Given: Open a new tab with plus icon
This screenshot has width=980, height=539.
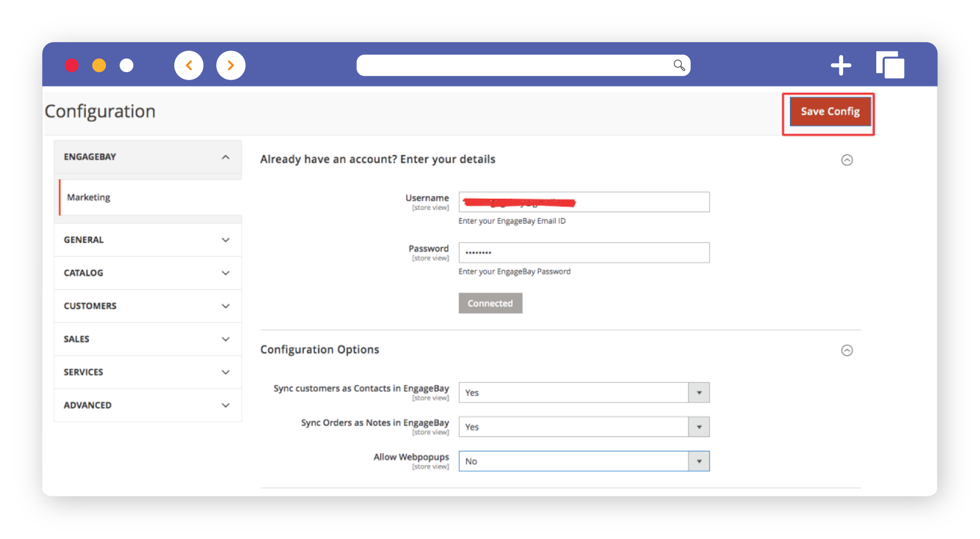Looking at the screenshot, I should point(840,65).
